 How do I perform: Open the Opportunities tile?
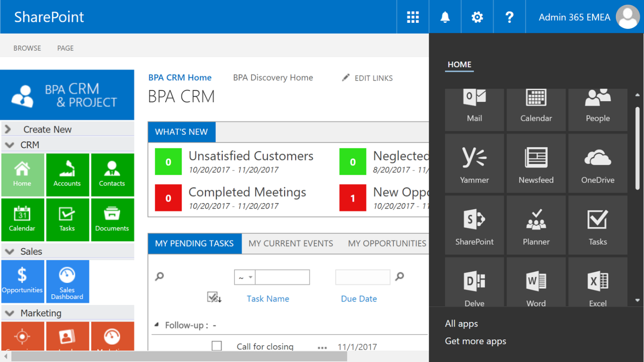pyautogui.click(x=22, y=281)
